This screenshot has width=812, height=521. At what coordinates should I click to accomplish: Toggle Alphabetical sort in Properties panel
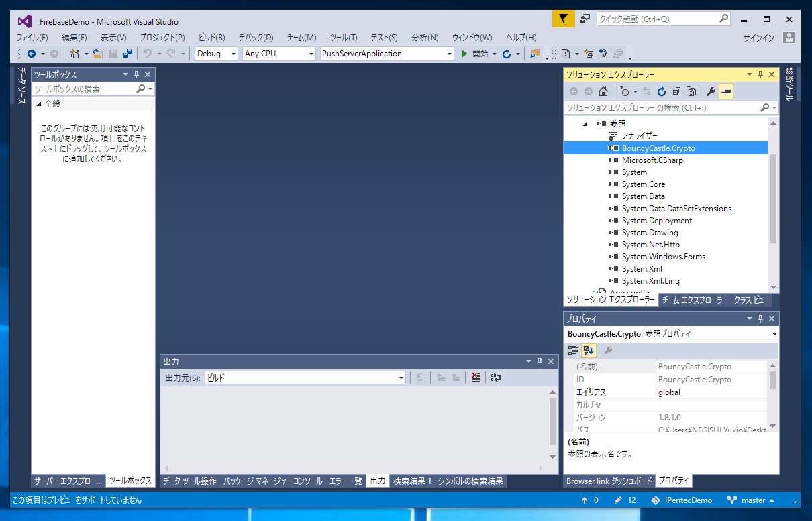pyautogui.click(x=589, y=350)
